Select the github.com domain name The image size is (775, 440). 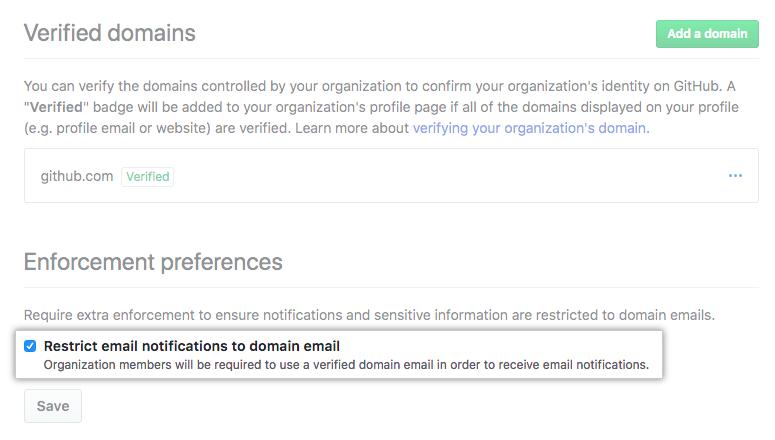pyautogui.click(x=77, y=176)
